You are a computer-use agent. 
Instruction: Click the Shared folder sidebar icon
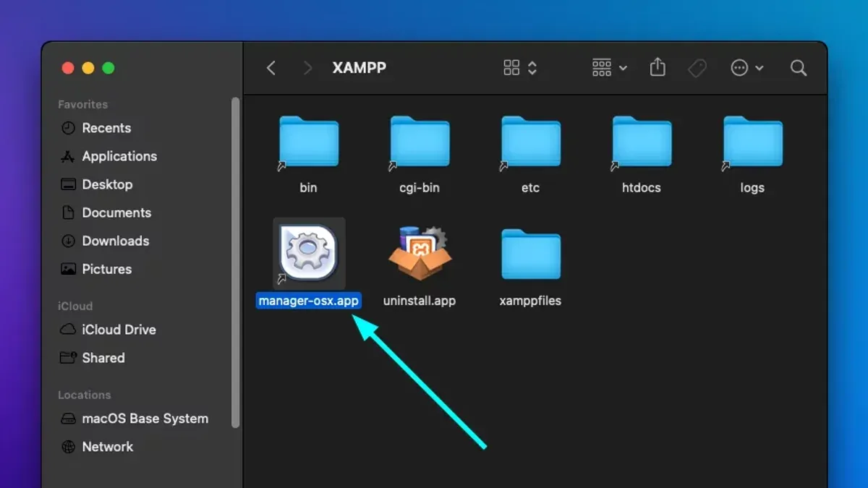pos(68,358)
